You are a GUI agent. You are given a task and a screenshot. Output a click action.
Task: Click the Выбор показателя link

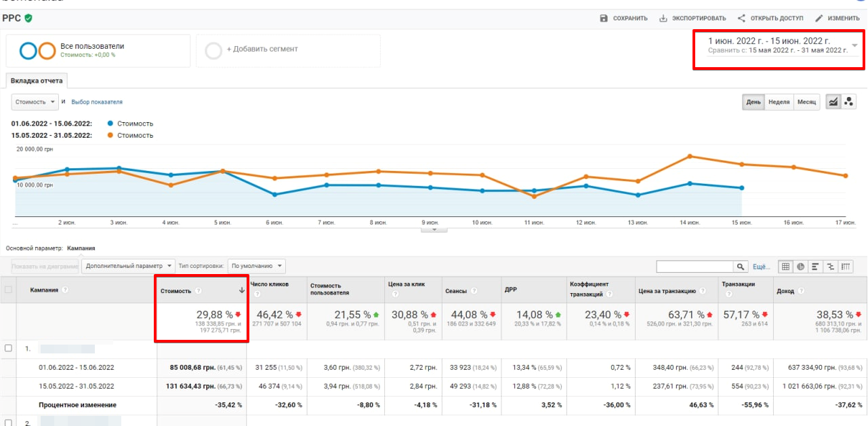click(x=97, y=102)
